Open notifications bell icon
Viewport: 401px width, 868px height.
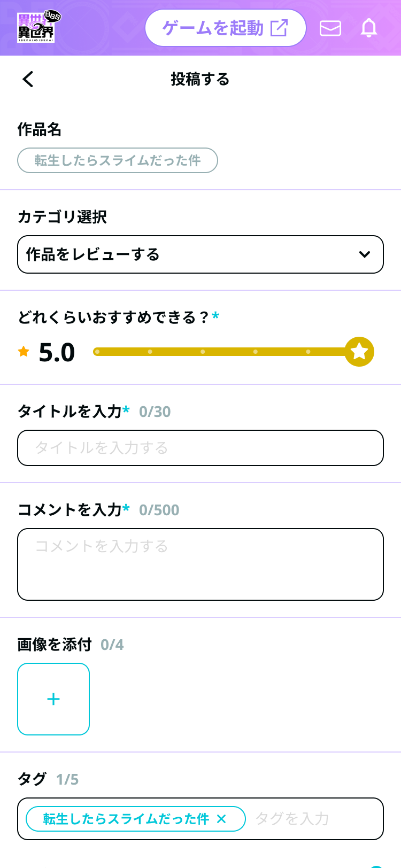(369, 28)
